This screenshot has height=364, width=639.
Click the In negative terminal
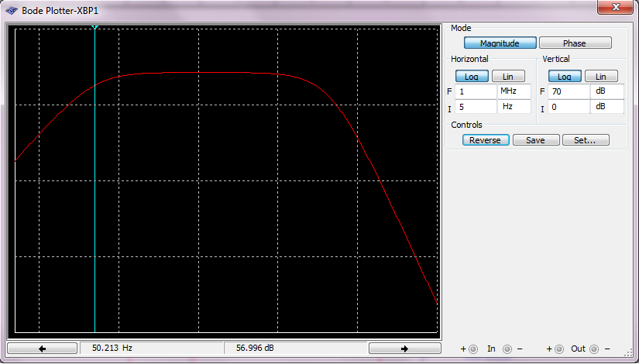click(507, 349)
